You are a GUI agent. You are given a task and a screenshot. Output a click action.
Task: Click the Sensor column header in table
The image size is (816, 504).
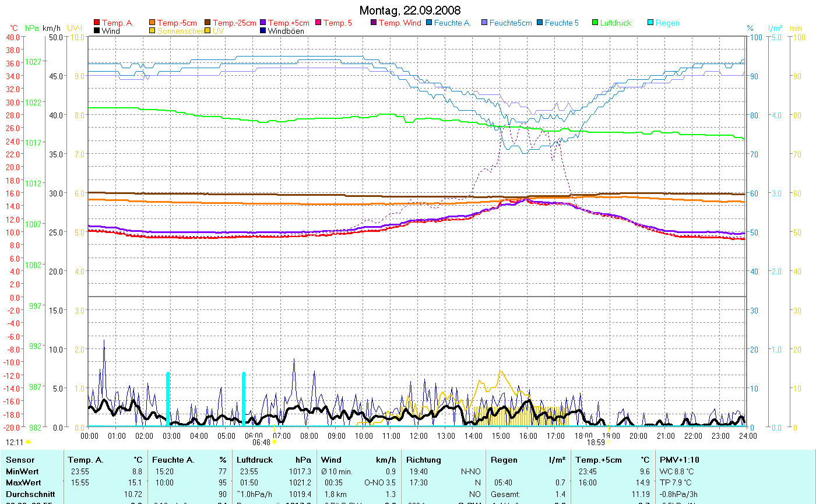[x=20, y=460]
